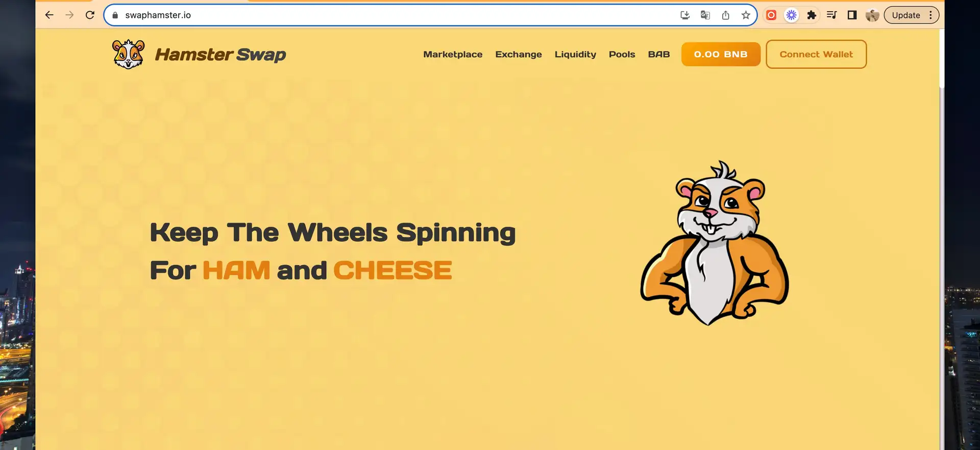Click the install app icon in address bar

[x=685, y=15]
